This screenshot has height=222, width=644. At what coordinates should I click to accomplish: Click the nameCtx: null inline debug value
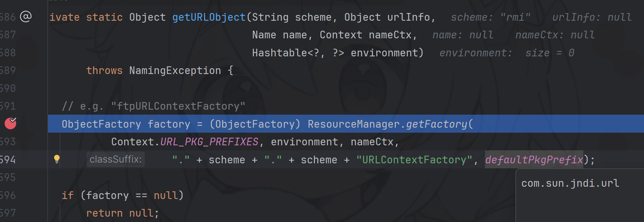[x=555, y=35]
